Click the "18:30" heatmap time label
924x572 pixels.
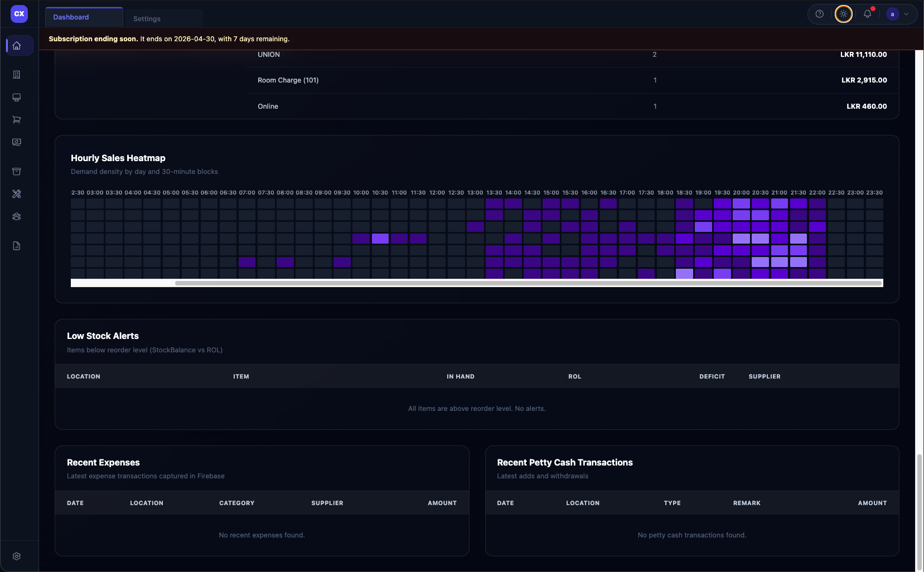tap(684, 193)
